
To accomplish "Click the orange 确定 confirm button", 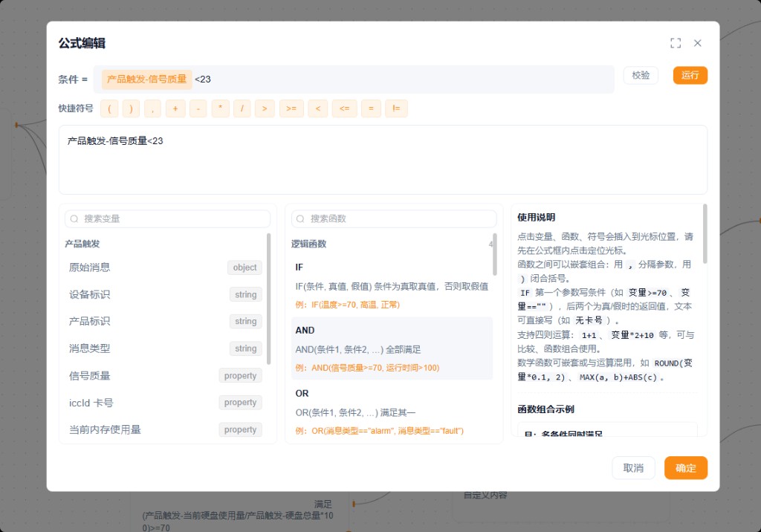I will coord(686,468).
